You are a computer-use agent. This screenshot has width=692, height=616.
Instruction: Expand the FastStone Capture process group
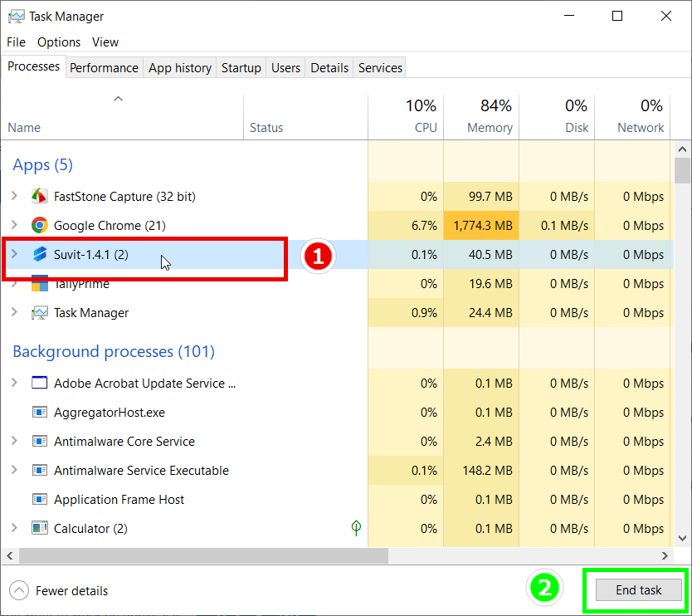(14, 196)
